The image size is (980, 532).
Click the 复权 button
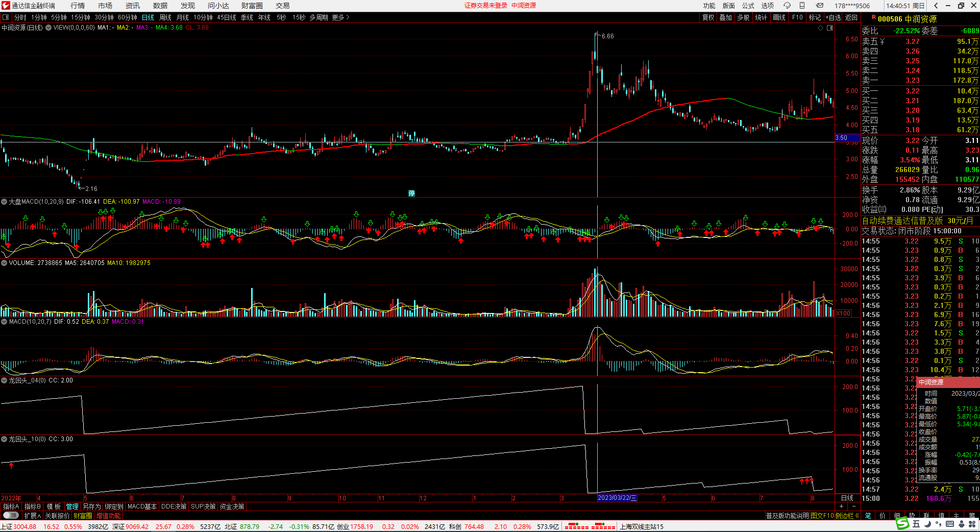pyautogui.click(x=708, y=17)
